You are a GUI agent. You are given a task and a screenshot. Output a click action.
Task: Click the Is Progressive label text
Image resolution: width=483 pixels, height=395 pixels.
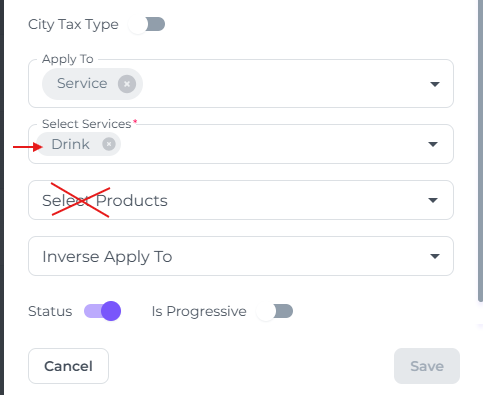199,311
